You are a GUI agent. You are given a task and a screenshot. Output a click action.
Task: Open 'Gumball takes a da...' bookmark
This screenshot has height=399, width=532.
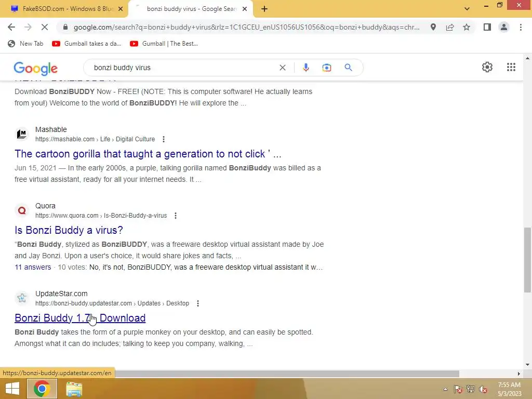coord(87,44)
